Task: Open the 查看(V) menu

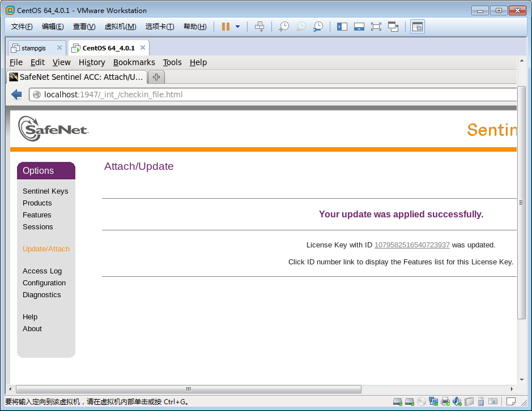Action: (x=84, y=27)
